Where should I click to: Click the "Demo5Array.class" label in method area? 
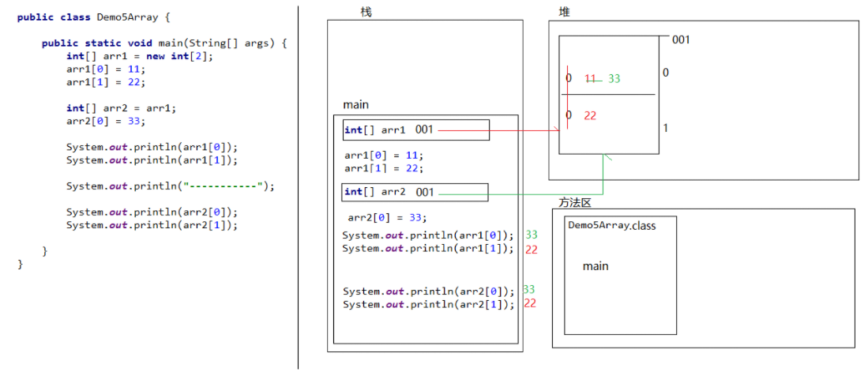[x=612, y=225]
